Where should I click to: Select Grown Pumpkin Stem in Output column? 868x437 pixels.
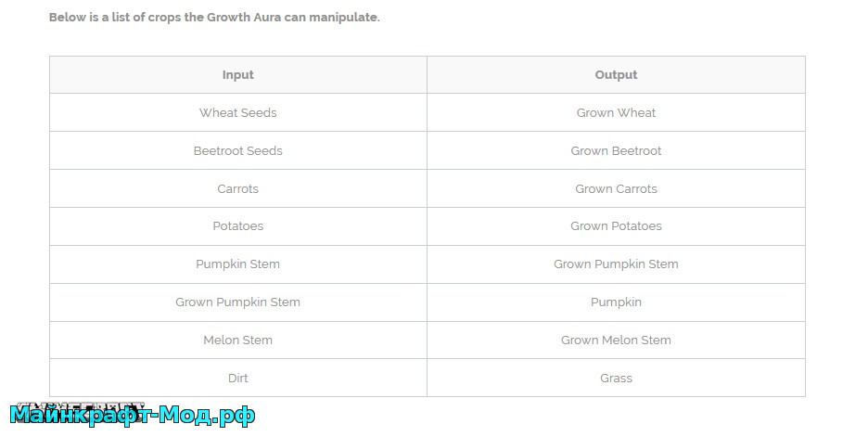coord(616,264)
